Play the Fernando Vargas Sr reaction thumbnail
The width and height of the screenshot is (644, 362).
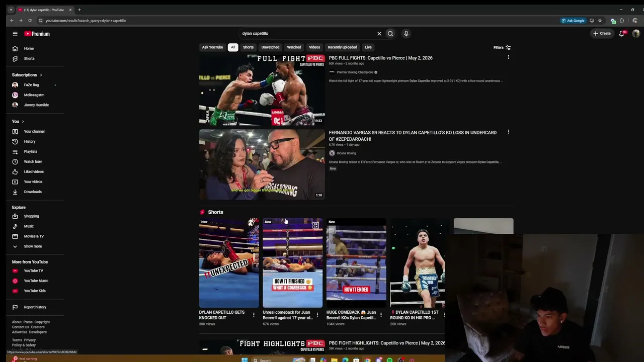(262, 164)
